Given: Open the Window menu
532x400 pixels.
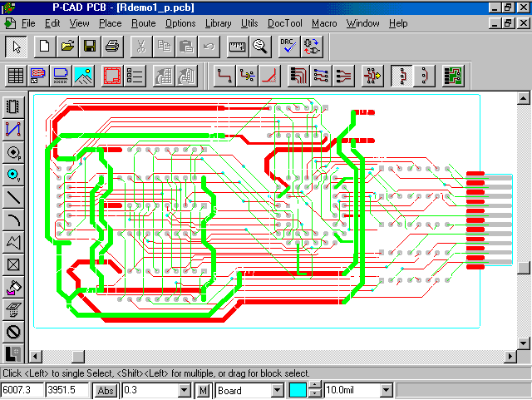Looking at the screenshot, I should [x=362, y=23].
